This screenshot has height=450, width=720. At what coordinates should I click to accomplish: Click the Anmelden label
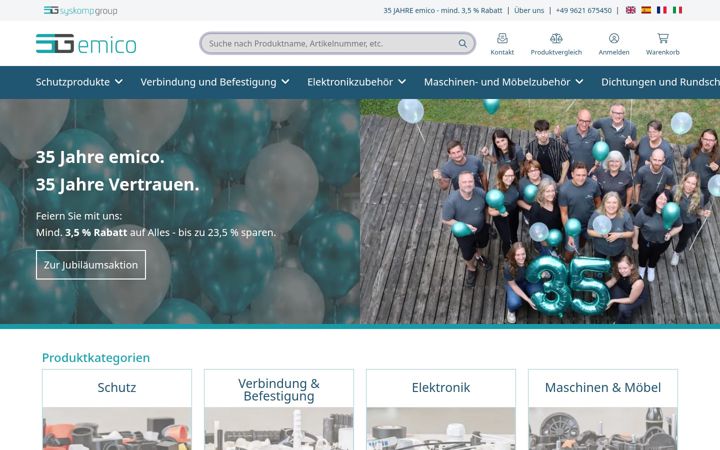pos(614,52)
